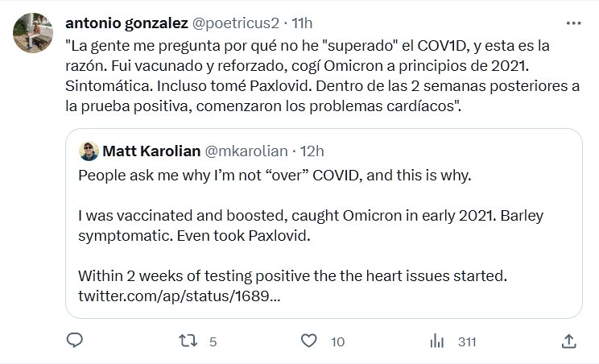Like the tweet with the heart icon

312,341
